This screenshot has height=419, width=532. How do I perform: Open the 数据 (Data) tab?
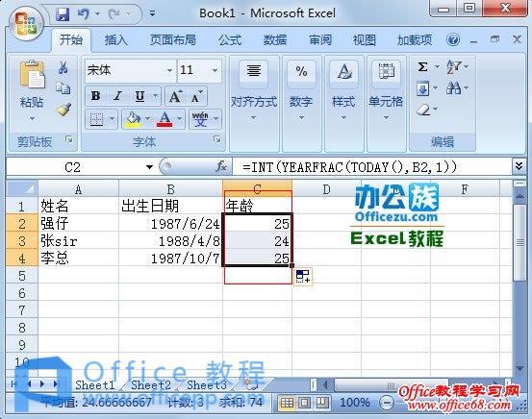coord(275,40)
